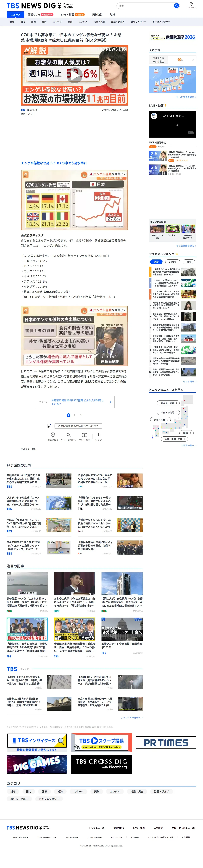Select the 24時間 ranking filter

pos(173,262)
